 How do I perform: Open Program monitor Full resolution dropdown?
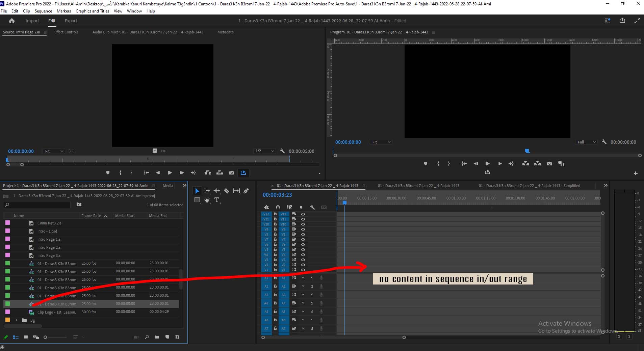pyautogui.click(x=586, y=142)
